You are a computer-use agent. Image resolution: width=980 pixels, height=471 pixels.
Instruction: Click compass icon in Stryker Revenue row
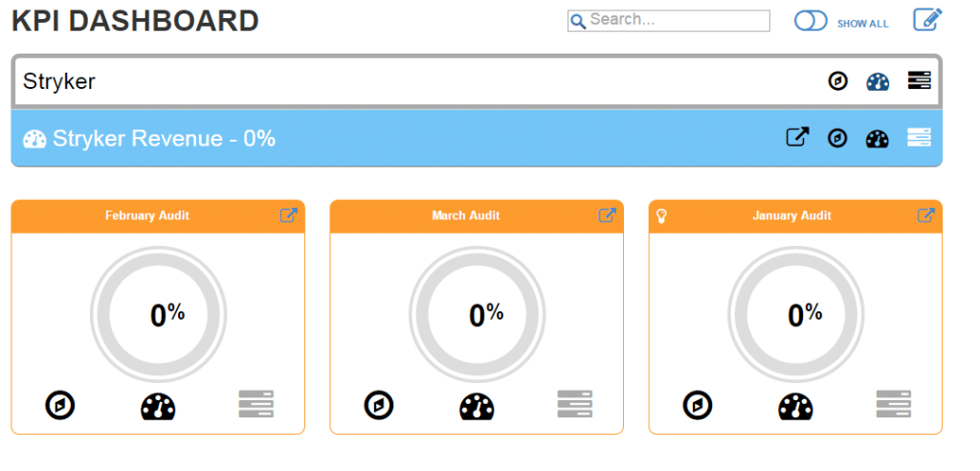[837, 138]
